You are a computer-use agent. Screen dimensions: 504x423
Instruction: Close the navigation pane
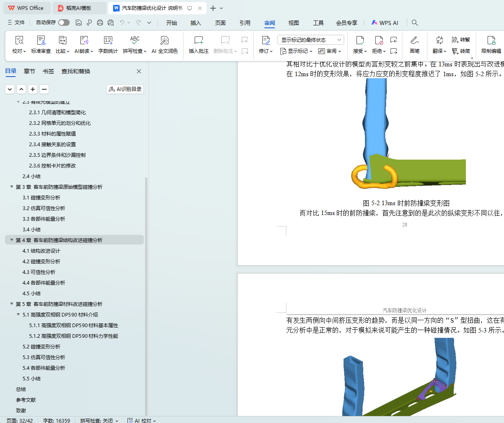click(x=139, y=71)
